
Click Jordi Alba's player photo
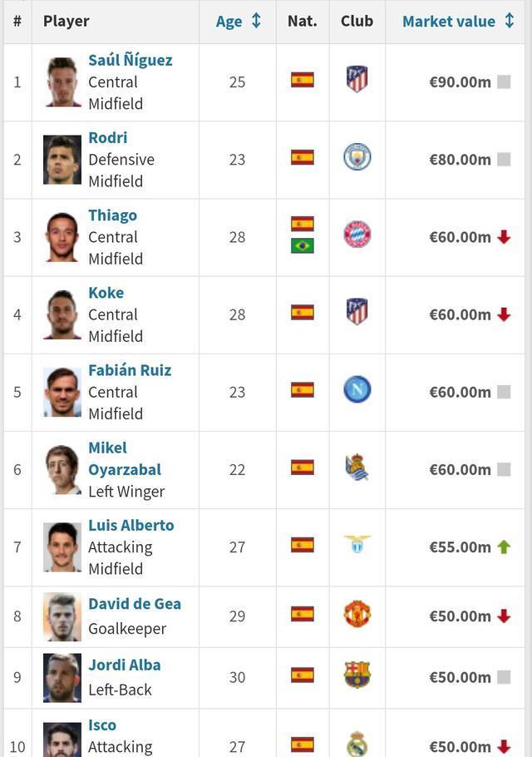pos(62,677)
